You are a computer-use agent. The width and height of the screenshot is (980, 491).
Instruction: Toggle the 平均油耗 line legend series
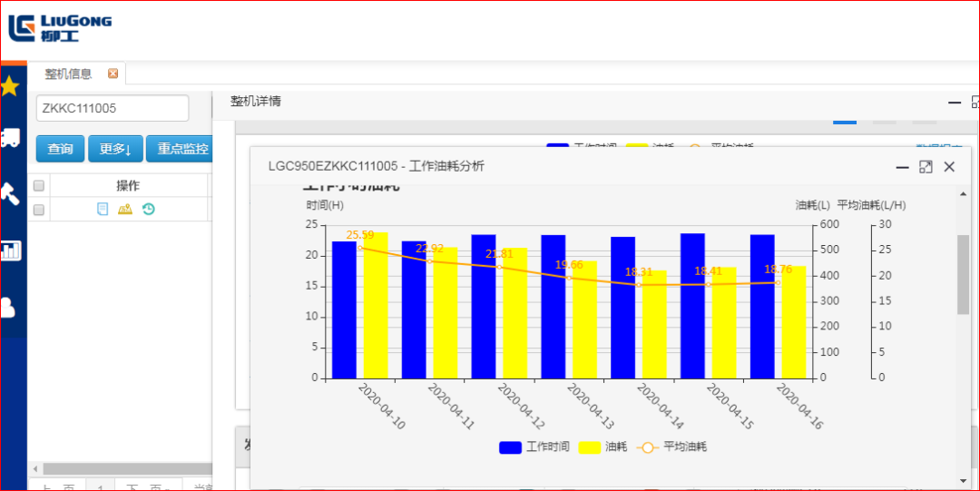[671, 447]
